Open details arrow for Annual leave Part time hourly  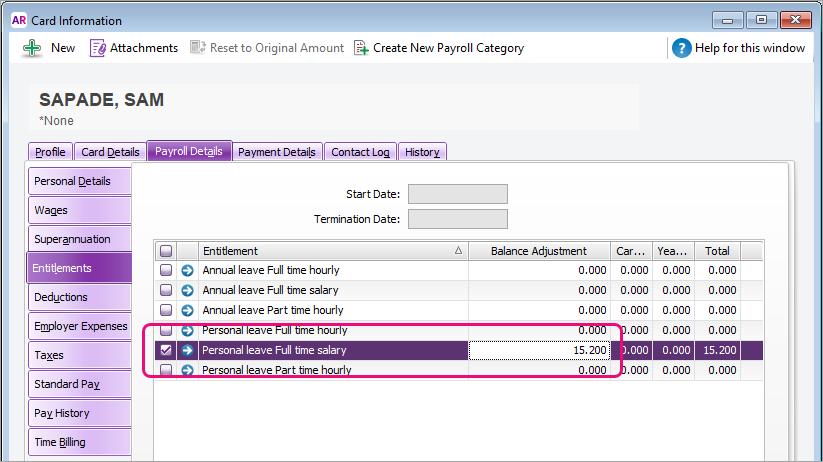coord(187,310)
